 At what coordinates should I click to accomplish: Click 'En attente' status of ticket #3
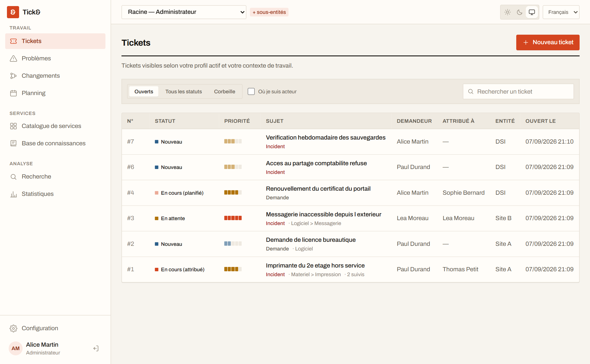pyautogui.click(x=170, y=218)
